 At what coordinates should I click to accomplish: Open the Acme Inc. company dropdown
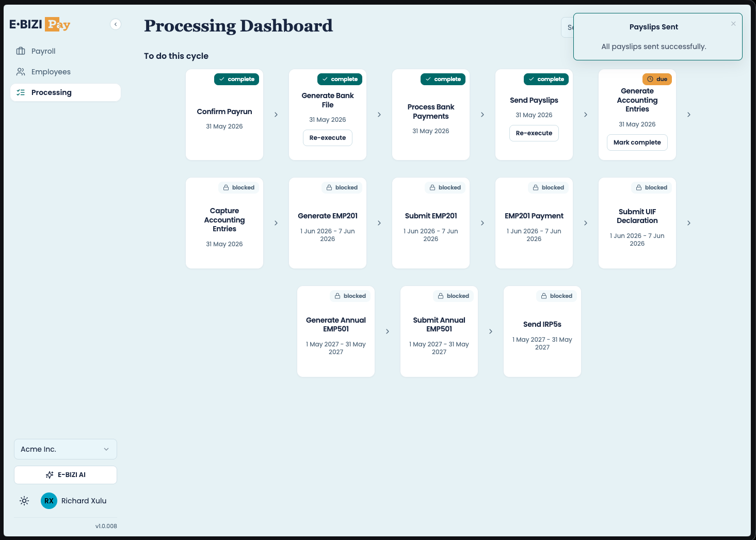pyautogui.click(x=66, y=449)
